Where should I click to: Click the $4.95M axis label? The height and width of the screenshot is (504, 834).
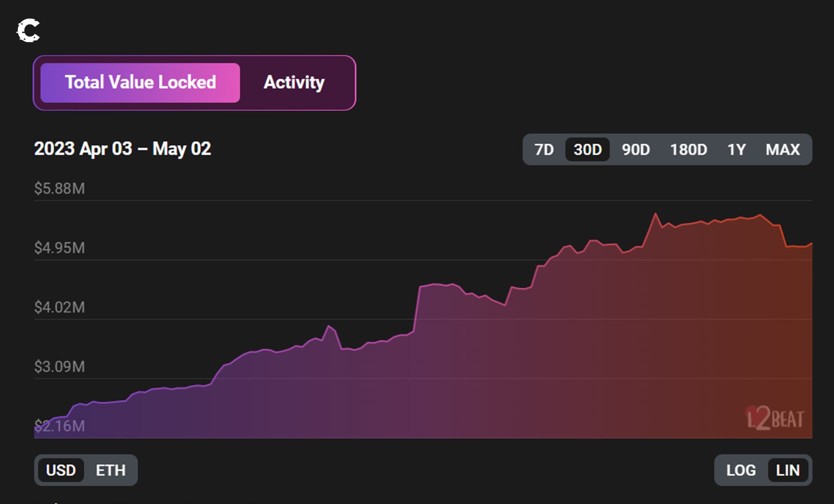[59, 248]
